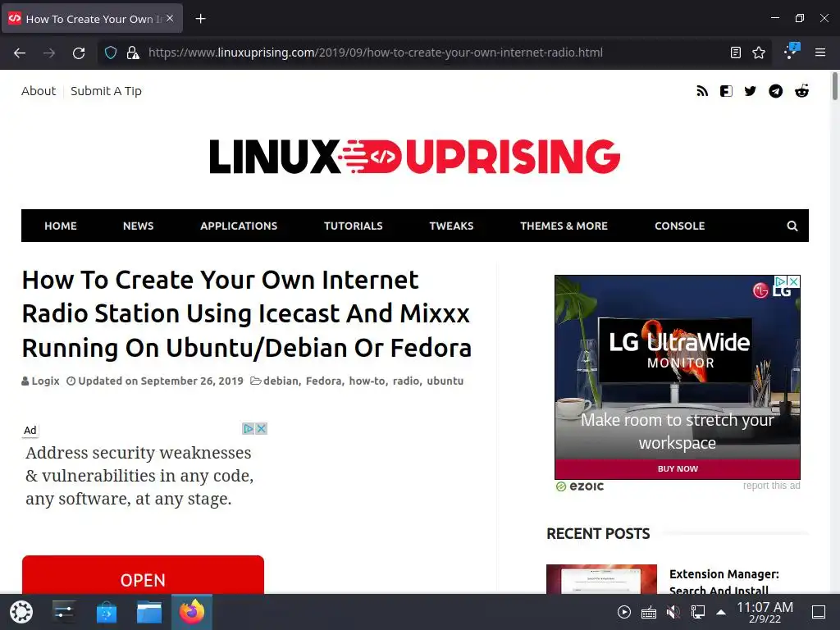Open the Fedora tag link
The height and width of the screenshot is (630, 840).
pyautogui.click(x=323, y=381)
